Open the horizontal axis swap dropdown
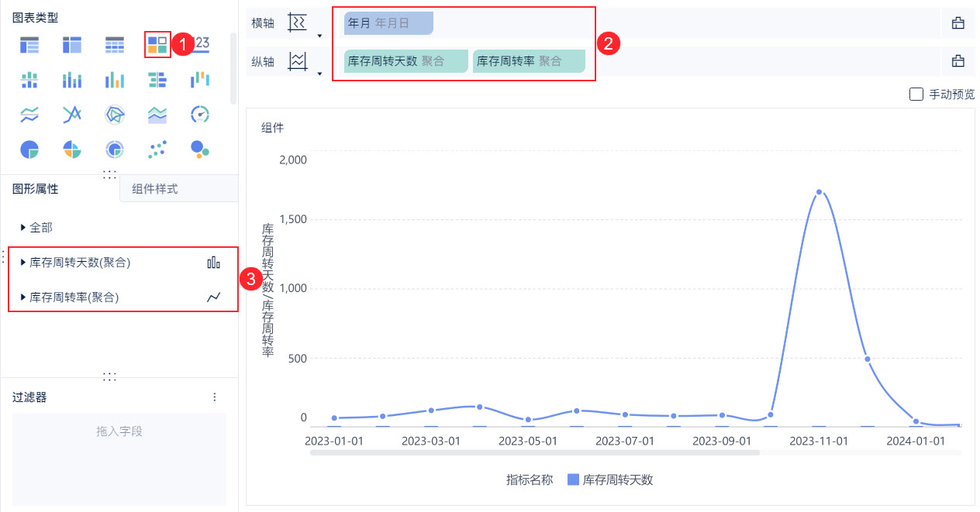 click(319, 35)
